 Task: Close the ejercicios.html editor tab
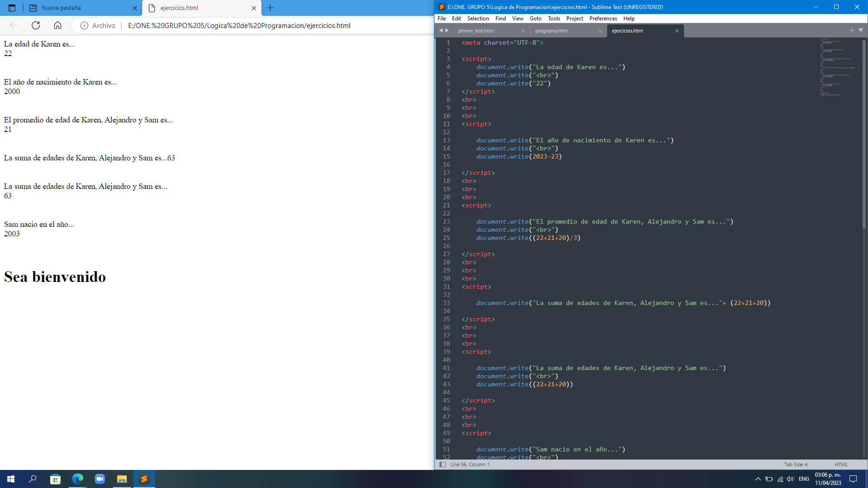[677, 31]
